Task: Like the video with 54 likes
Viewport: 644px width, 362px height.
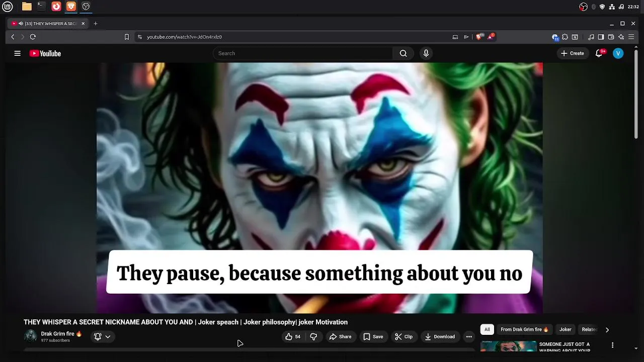Action: [x=293, y=337]
